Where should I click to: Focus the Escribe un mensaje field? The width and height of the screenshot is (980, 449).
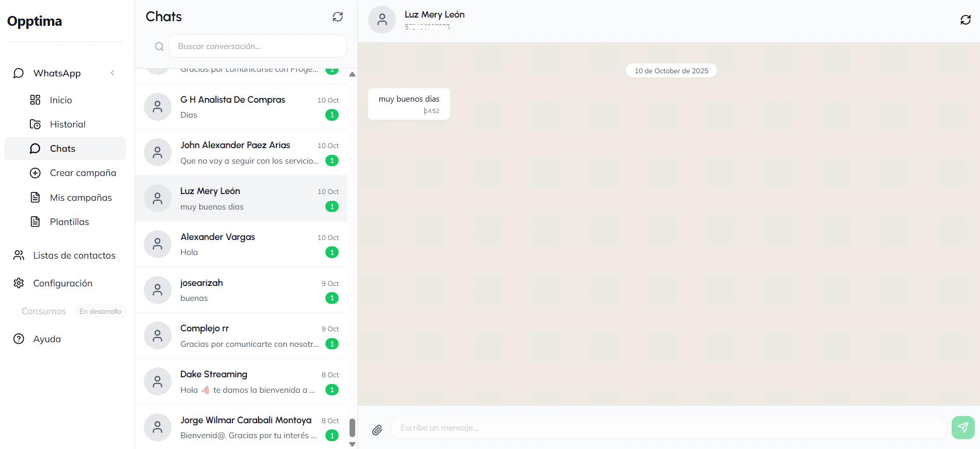[669, 428]
